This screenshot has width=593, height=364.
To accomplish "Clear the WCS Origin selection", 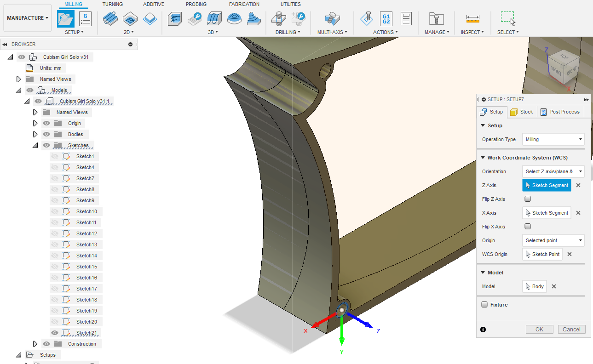I will click(x=569, y=254).
